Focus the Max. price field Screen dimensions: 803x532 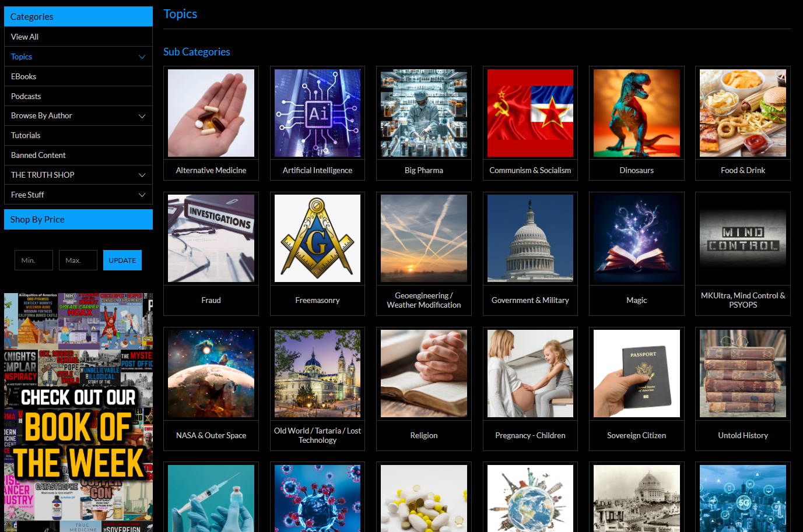tap(78, 260)
